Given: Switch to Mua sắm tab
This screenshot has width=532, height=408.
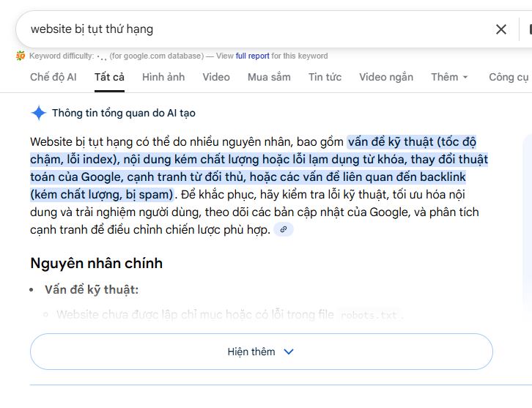Looking at the screenshot, I should point(269,77).
